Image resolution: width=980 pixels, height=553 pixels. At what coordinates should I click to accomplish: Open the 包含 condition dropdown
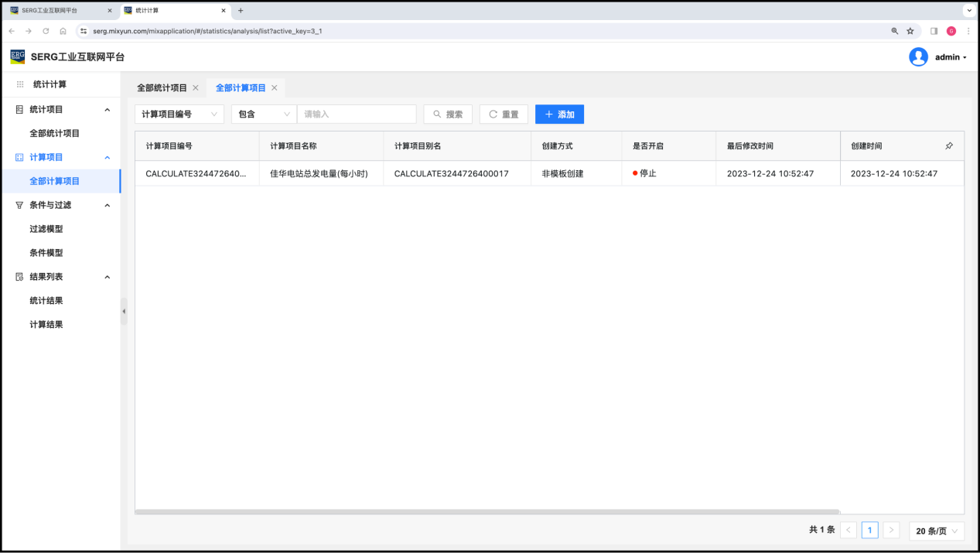pyautogui.click(x=264, y=114)
